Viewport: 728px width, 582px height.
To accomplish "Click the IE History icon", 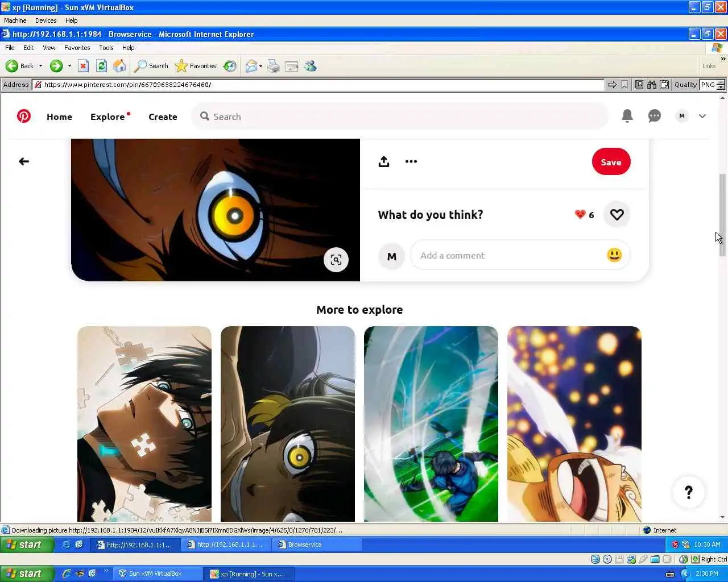I will click(230, 66).
